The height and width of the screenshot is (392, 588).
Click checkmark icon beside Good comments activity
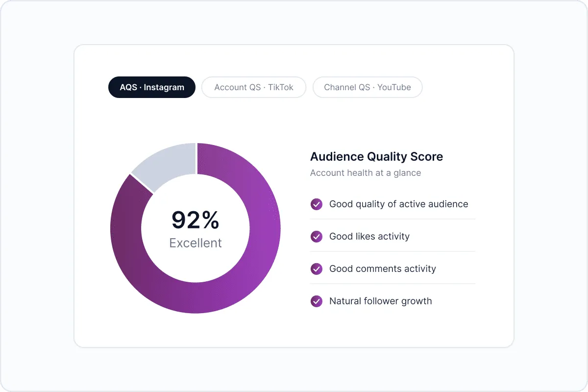(x=317, y=269)
